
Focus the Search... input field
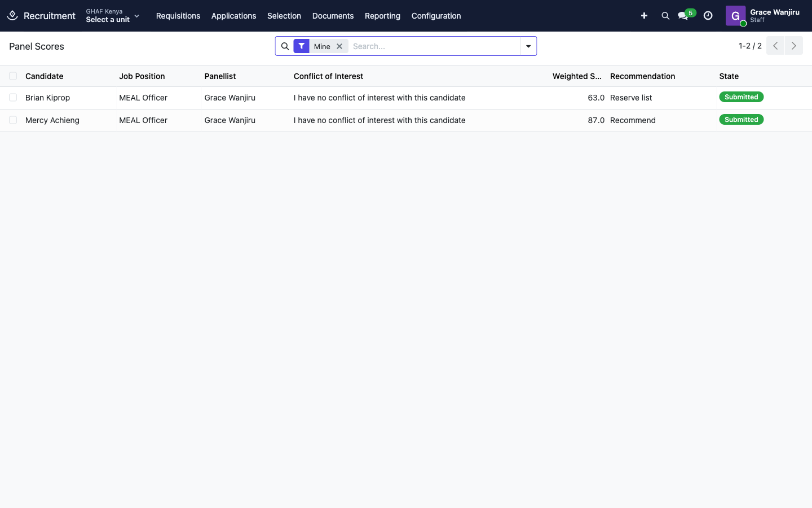(434, 46)
